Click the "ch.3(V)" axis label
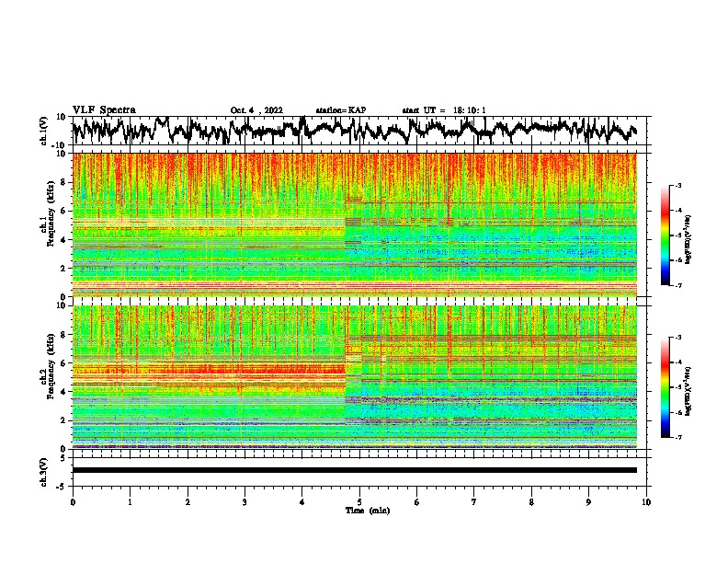 click(43, 473)
